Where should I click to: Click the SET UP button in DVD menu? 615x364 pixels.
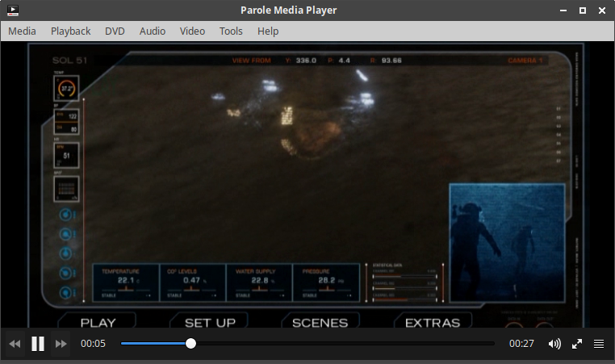point(210,322)
